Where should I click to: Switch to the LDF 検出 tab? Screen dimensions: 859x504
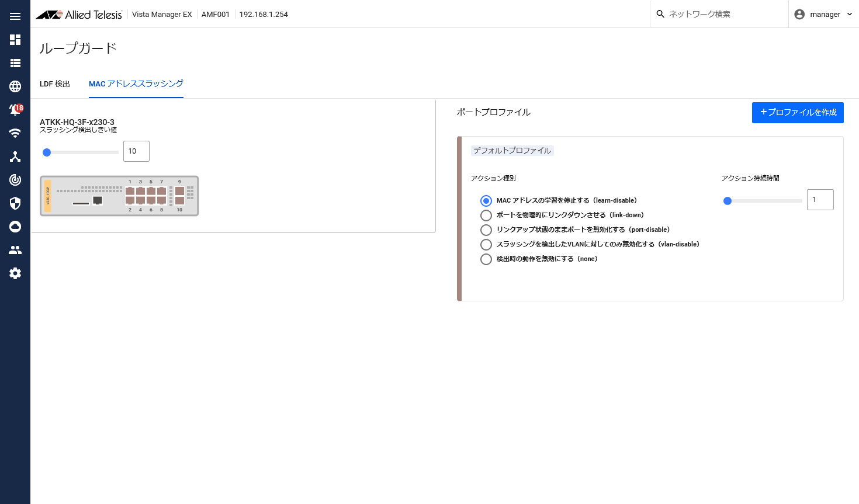tap(55, 84)
